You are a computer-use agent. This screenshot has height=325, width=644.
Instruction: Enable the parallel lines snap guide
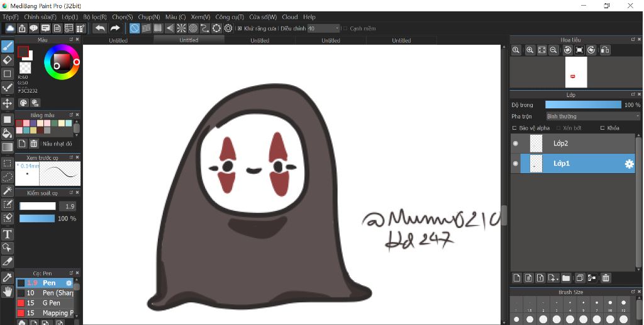tap(146, 28)
